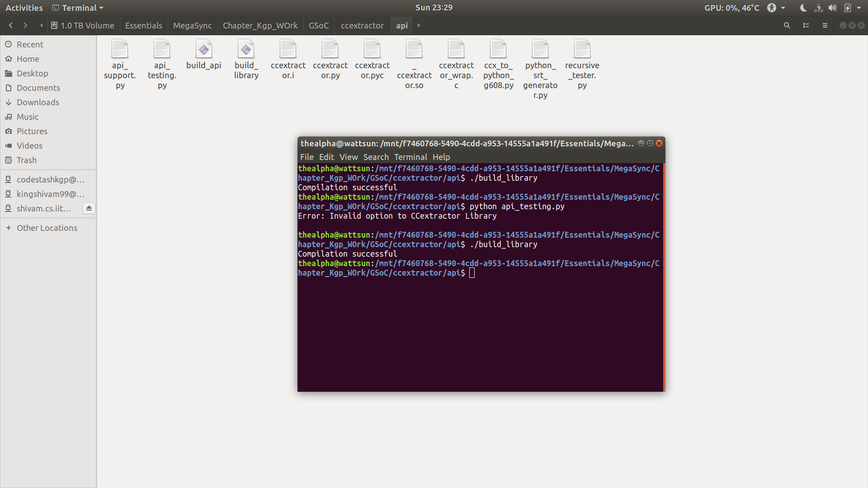Switch to the ccextractor path segment
Screen dimensions: 868x488
click(x=362, y=25)
